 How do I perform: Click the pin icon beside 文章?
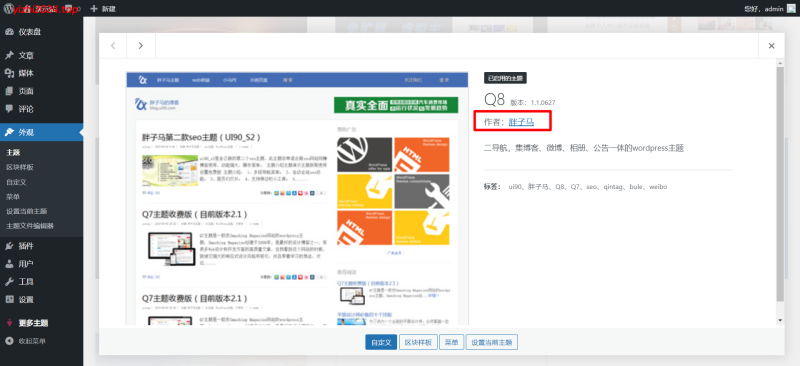coord(9,55)
